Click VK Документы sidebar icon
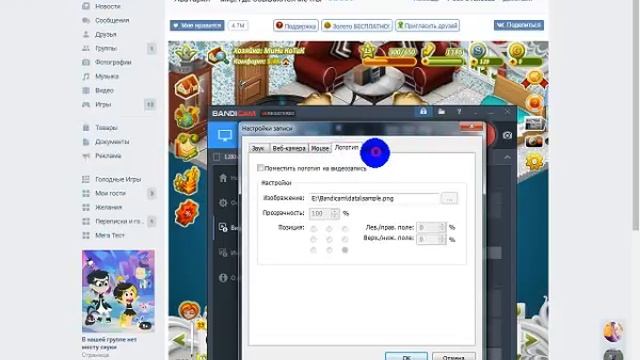This screenshot has height=360, width=640. (86, 142)
